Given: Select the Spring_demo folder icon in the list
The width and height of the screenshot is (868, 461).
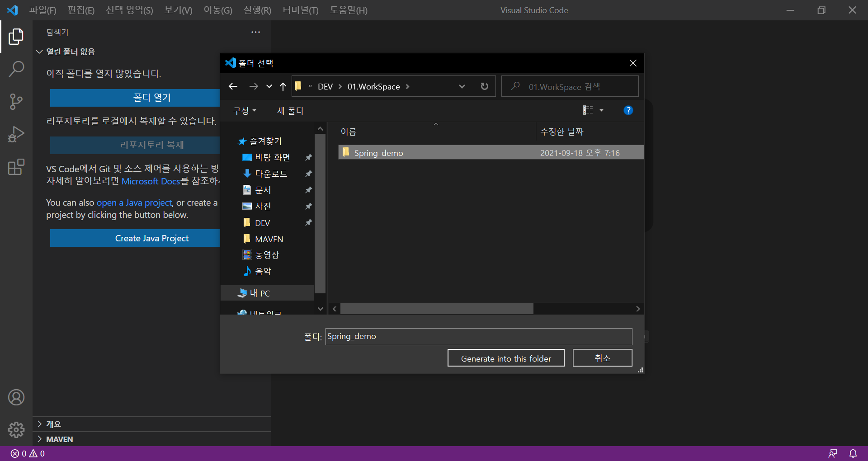Looking at the screenshot, I should (346, 152).
